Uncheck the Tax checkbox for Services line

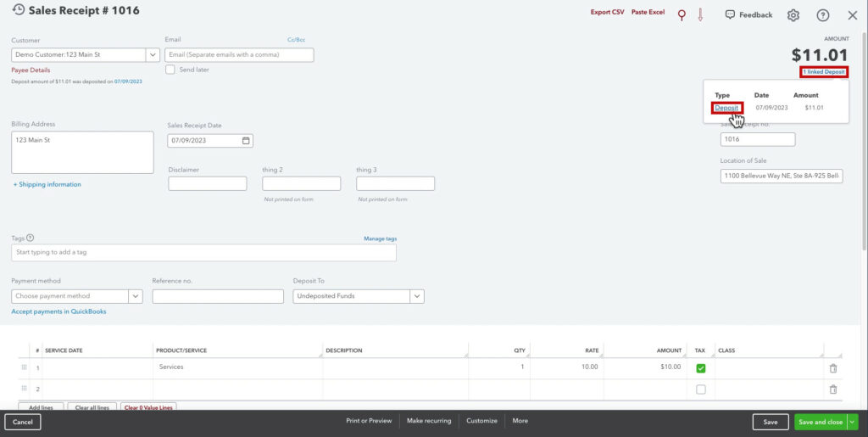coord(701,368)
